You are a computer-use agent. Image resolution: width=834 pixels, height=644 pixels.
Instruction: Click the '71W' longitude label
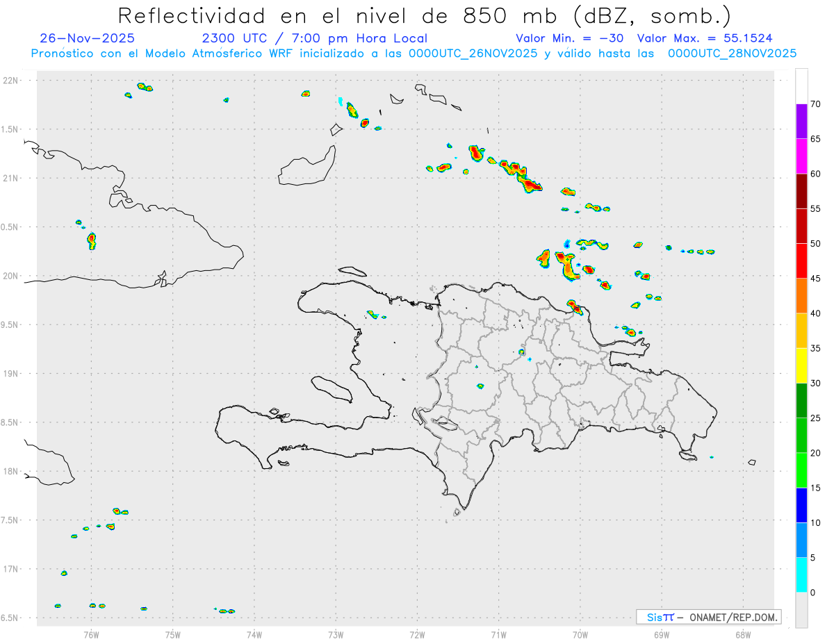click(x=499, y=634)
